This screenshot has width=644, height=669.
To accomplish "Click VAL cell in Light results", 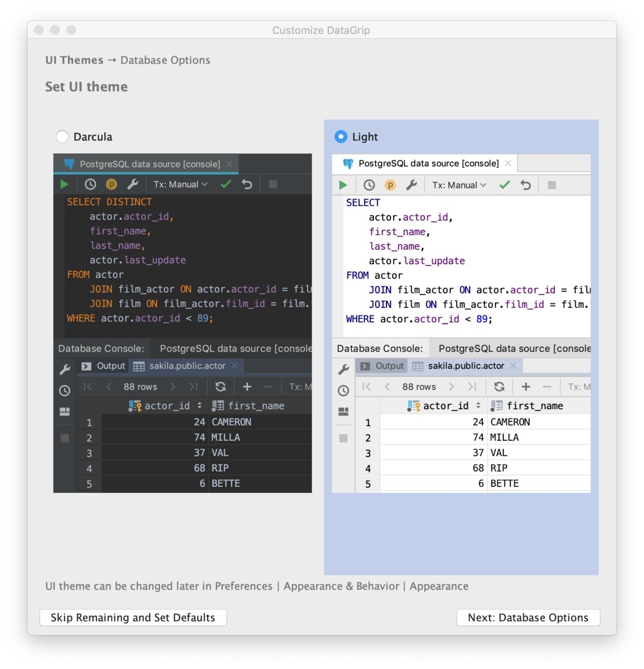I will click(x=539, y=453).
